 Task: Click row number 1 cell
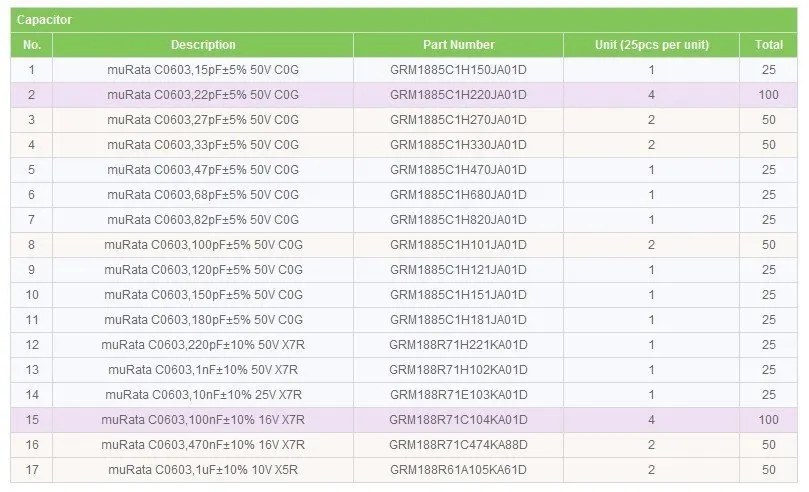(31, 70)
